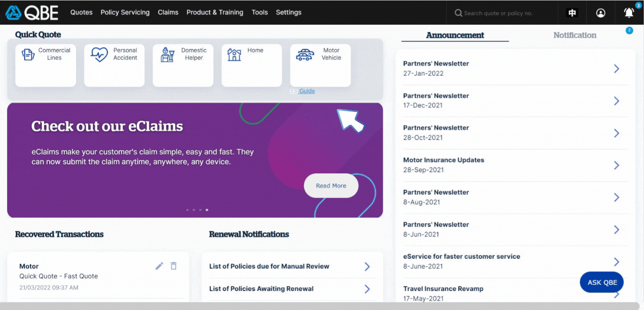Open the Personal Accident quick quote card
Screen dimensions: 644x310
114,65
